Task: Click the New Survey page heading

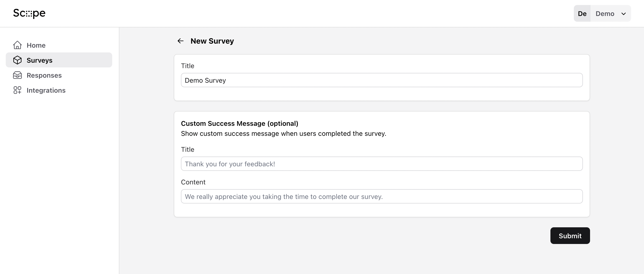Action: tap(212, 41)
